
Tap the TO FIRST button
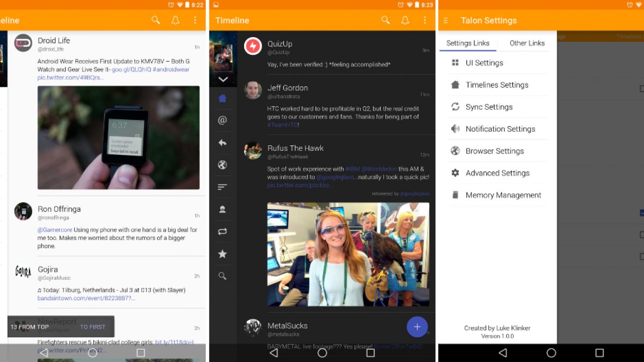[x=93, y=327]
